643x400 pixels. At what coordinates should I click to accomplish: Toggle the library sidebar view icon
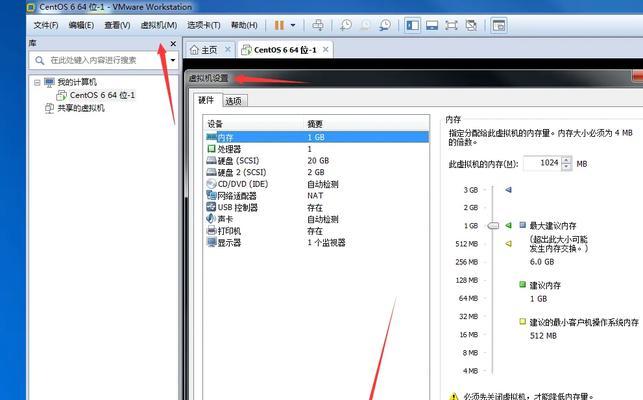[x=413, y=25]
